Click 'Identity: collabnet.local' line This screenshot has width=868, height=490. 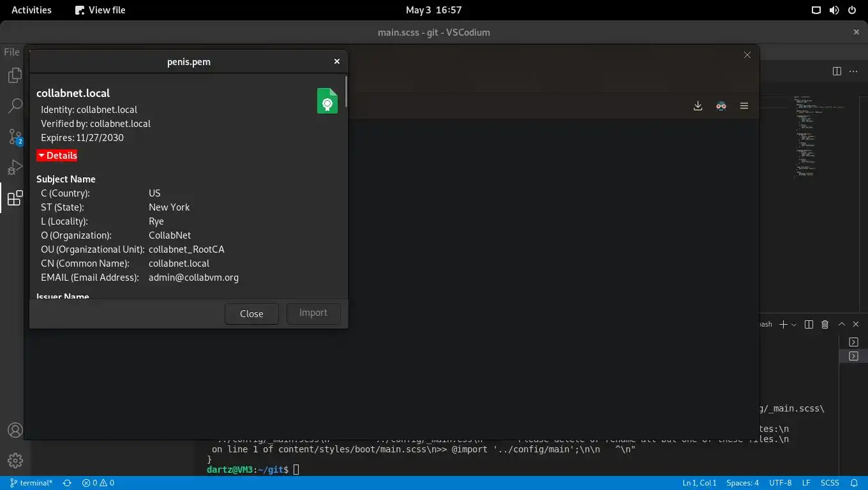point(89,110)
